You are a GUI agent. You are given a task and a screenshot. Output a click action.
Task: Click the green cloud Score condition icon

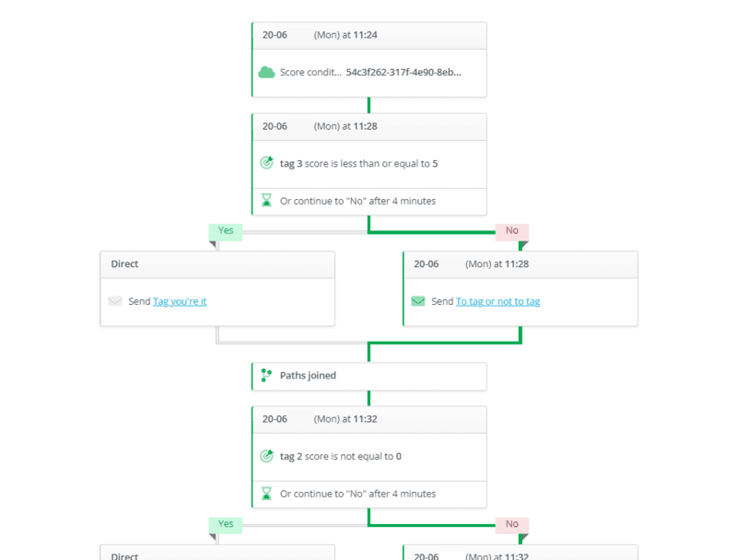pyautogui.click(x=267, y=72)
